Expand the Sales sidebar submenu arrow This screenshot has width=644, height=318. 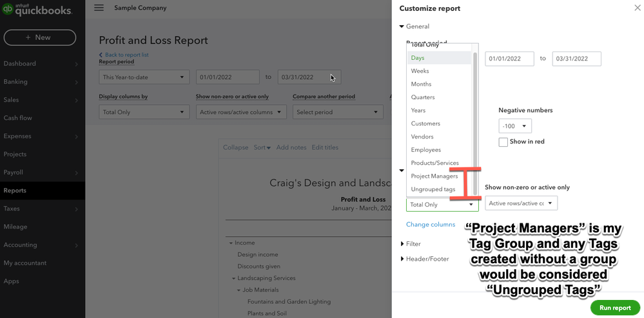pyautogui.click(x=77, y=100)
